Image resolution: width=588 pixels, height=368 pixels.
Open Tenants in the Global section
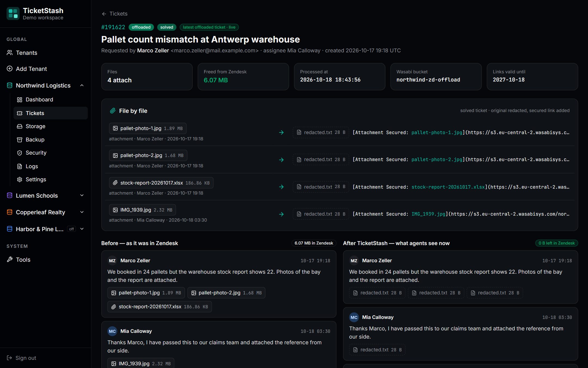(45, 53)
